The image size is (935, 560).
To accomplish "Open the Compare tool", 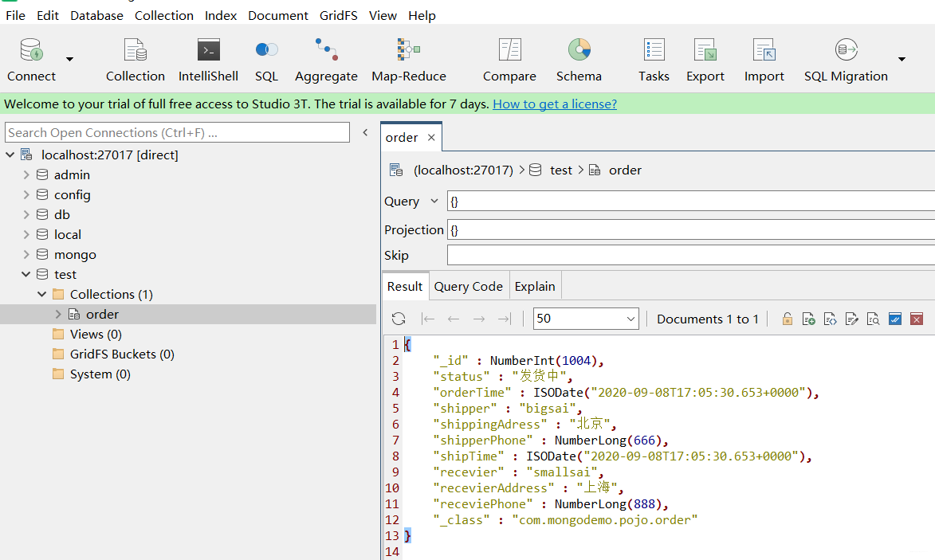I will [509, 60].
